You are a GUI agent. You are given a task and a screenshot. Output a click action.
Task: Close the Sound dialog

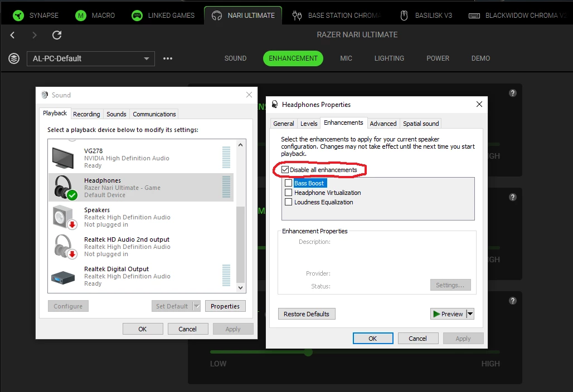point(249,95)
